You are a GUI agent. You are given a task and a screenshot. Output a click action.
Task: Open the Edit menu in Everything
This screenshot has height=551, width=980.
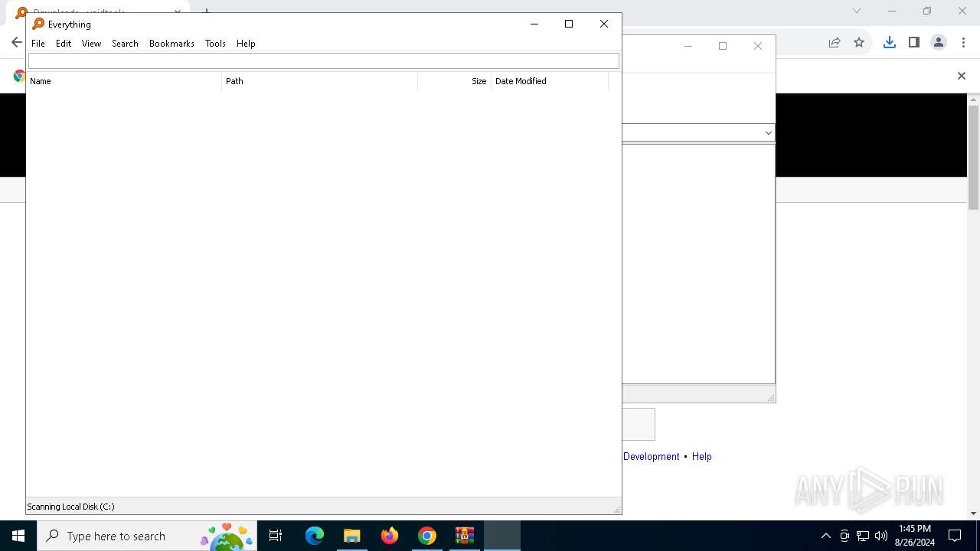[x=64, y=44]
